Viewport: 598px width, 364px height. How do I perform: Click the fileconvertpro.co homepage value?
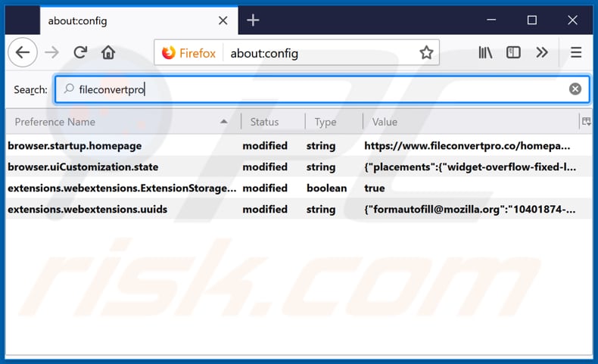[467, 146]
